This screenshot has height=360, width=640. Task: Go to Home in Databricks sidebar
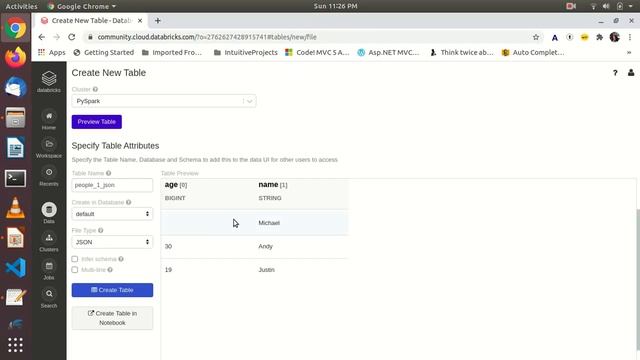click(x=49, y=120)
